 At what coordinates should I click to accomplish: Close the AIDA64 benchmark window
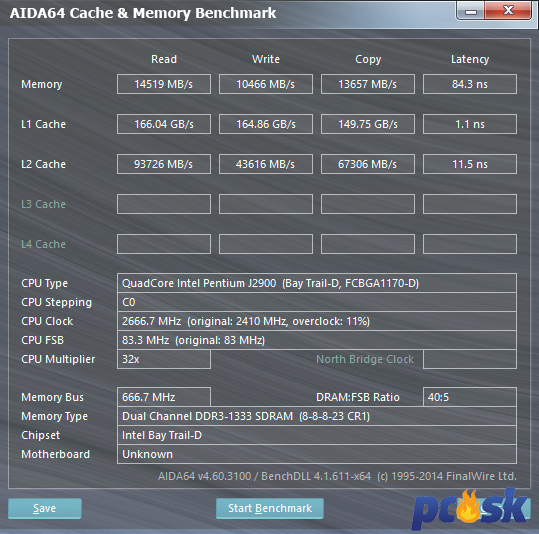coord(508,10)
